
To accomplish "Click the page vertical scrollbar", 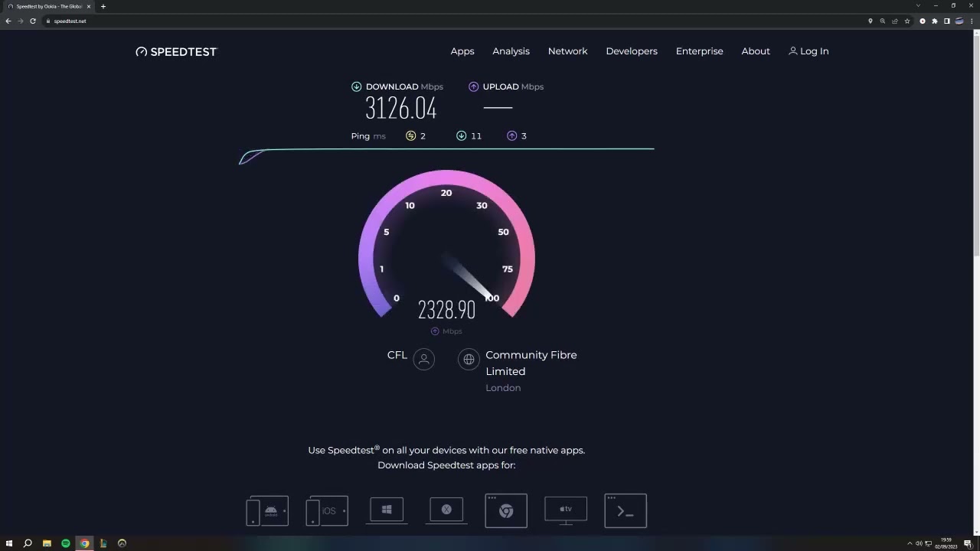I will [x=976, y=145].
